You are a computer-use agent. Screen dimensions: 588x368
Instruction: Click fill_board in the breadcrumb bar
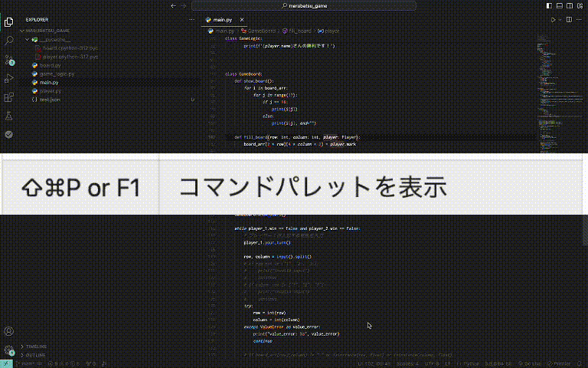[x=296, y=31]
